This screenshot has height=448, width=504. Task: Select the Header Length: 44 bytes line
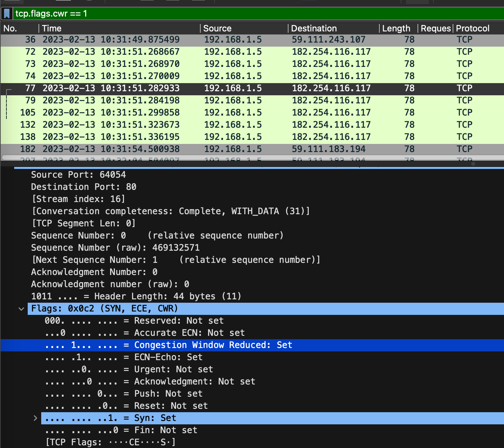(136, 296)
